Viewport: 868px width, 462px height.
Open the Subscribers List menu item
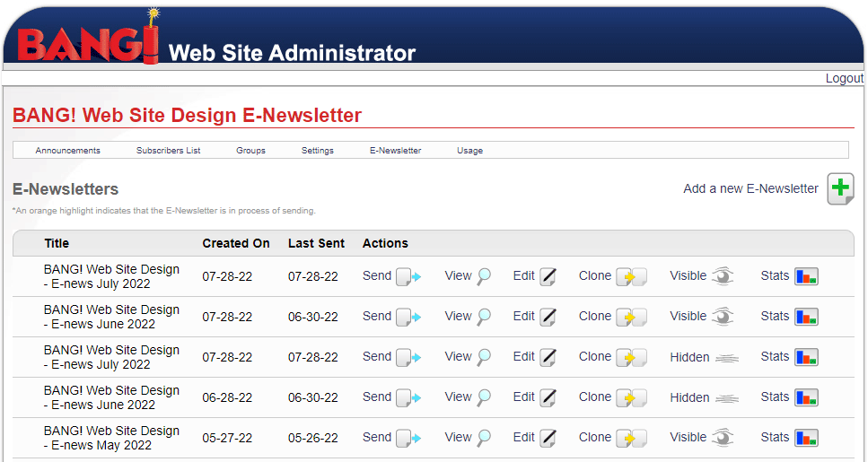coord(168,151)
